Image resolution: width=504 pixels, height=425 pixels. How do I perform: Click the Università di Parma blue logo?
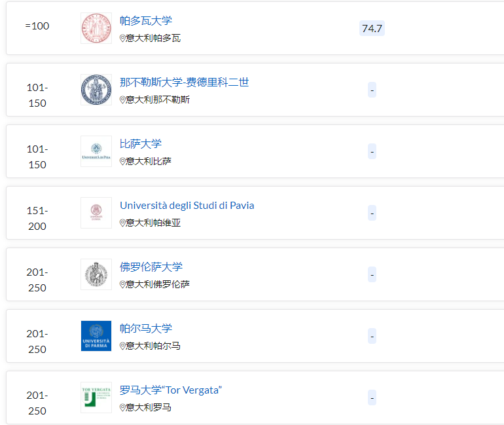[96, 336]
